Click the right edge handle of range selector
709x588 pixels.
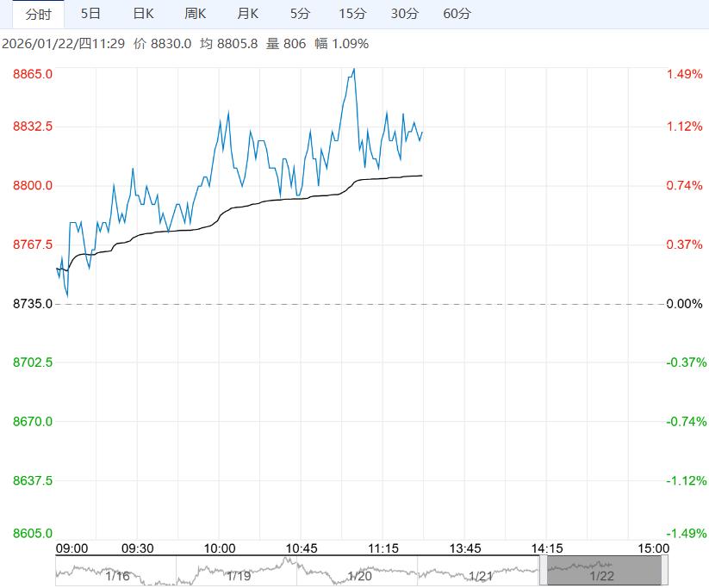(x=664, y=570)
